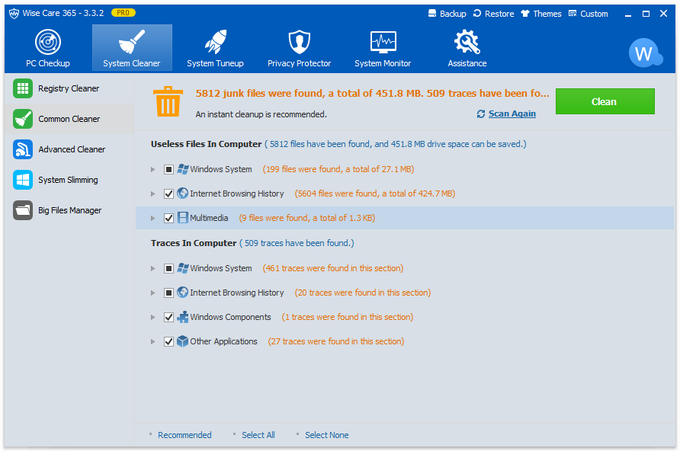The image size is (680, 451).
Task: Click the Wise Care 365 shield logo
Action: 14,13
